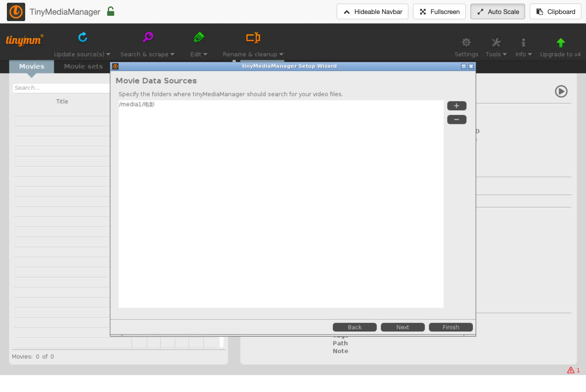Expand the Edit dropdown menu
The image size is (586, 392).
click(205, 54)
